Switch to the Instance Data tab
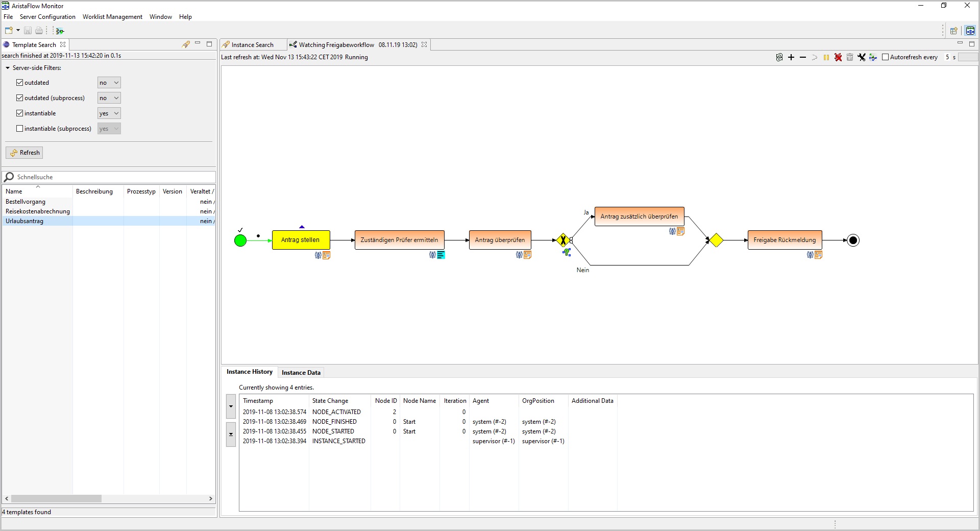 tap(301, 373)
